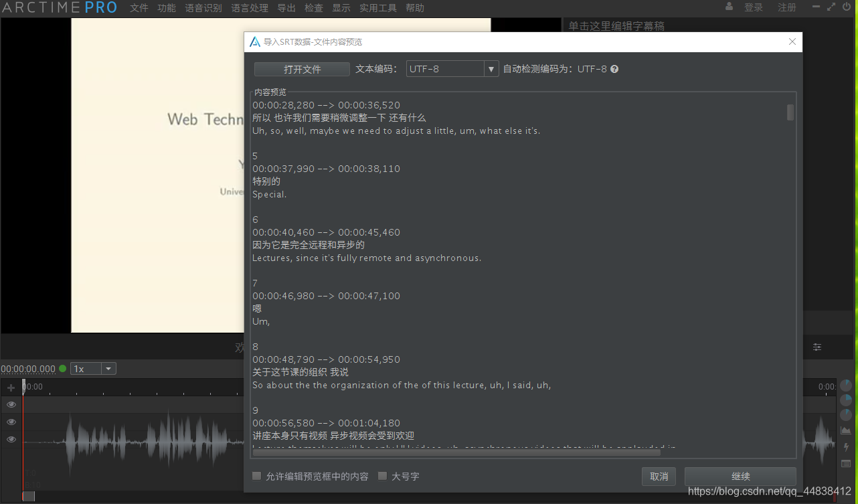Click the list panel icon below the lightning bolt
858x504 pixels.
pos(846,463)
